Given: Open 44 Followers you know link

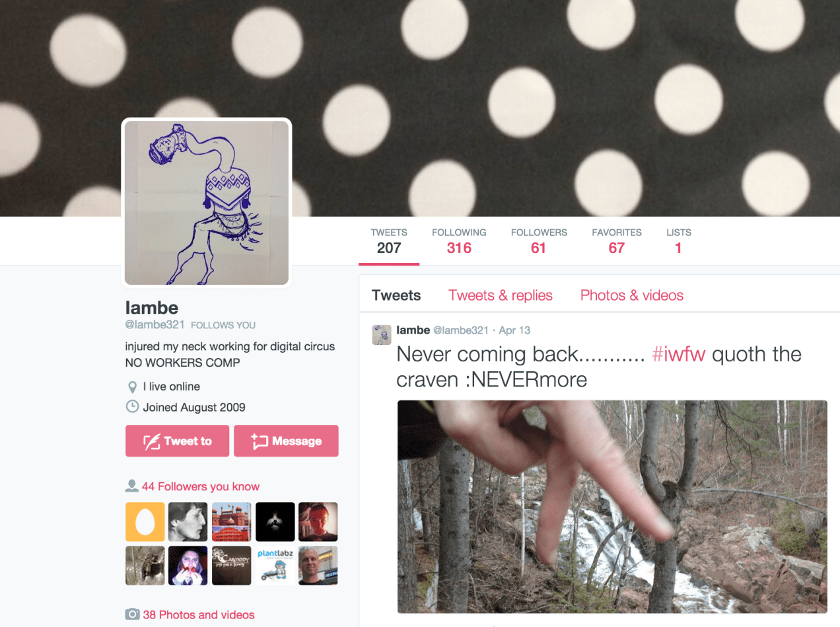Looking at the screenshot, I should (201, 486).
